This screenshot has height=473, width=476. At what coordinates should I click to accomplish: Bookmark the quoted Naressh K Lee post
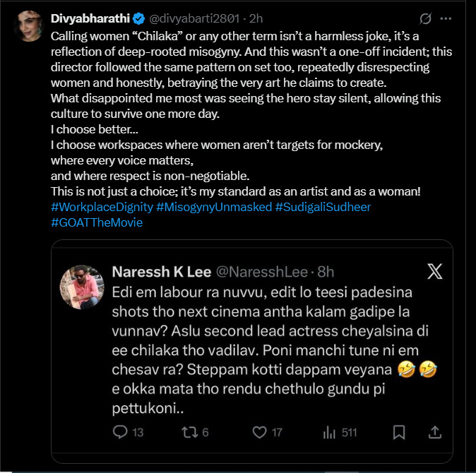pos(399,432)
